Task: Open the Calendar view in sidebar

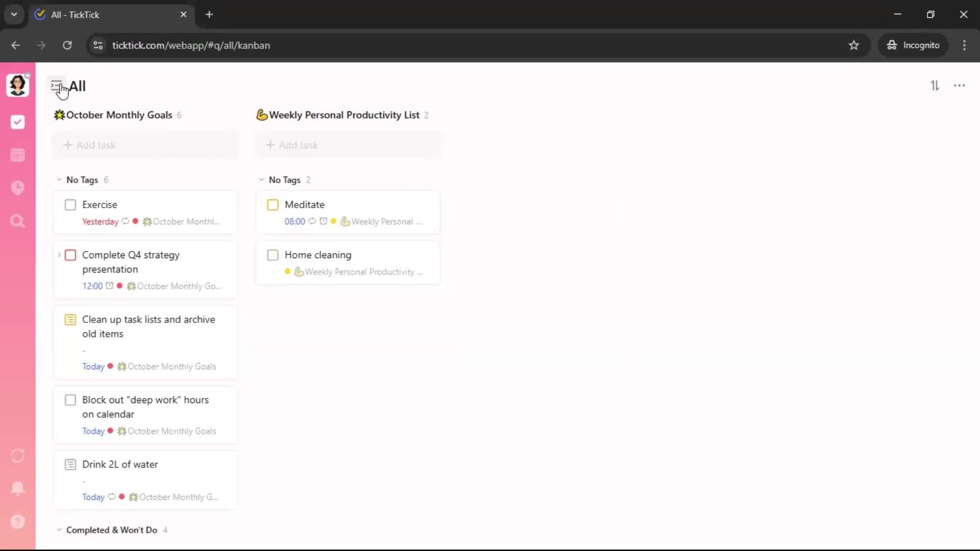Action: coord(17,155)
